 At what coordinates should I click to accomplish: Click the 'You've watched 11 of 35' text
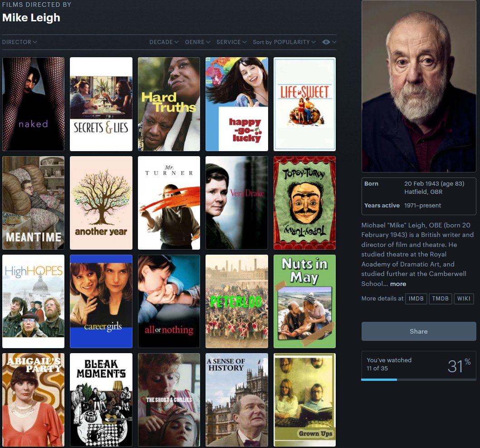coord(389,364)
